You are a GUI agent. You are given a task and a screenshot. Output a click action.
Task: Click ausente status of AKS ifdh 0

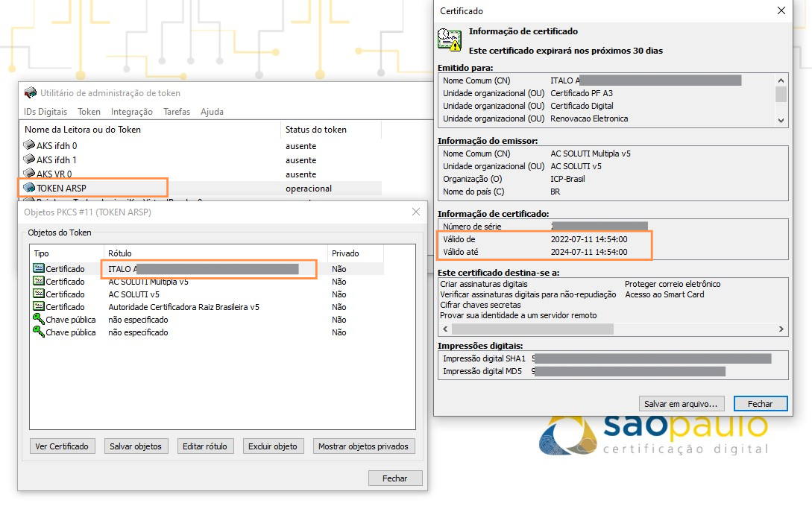click(x=301, y=146)
